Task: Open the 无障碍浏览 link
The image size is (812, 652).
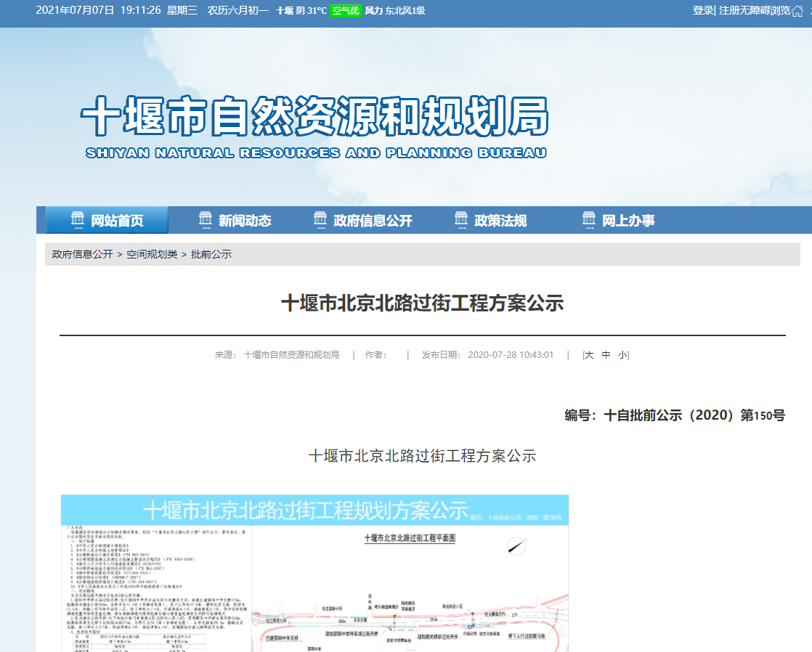Action: tap(765, 10)
